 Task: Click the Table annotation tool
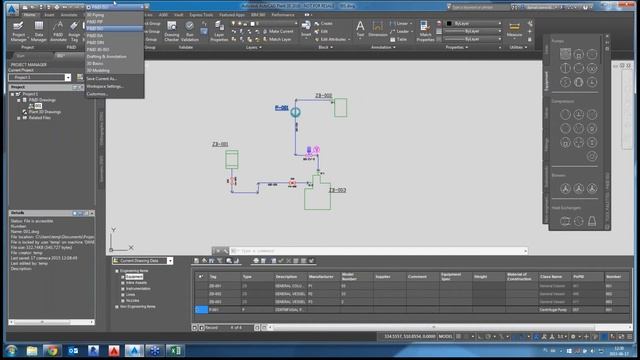point(398,40)
